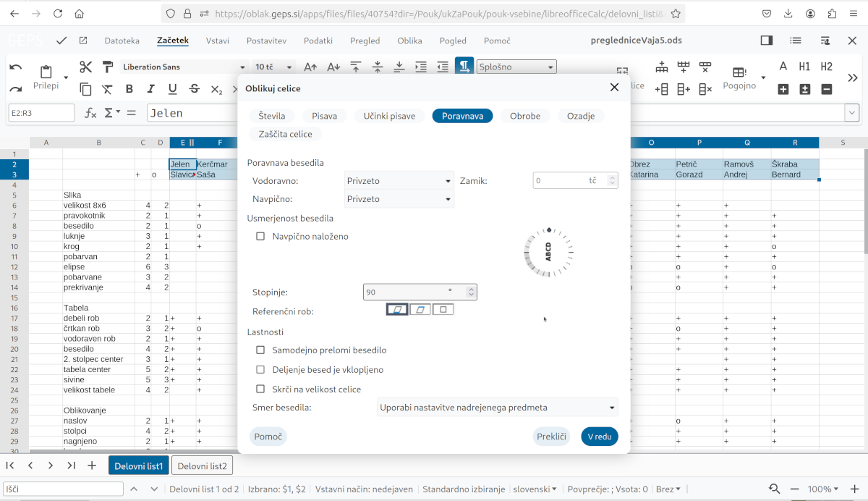Open Smer besedila dropdown list
The image size is (868, 501).
click(x=498, y=408)
